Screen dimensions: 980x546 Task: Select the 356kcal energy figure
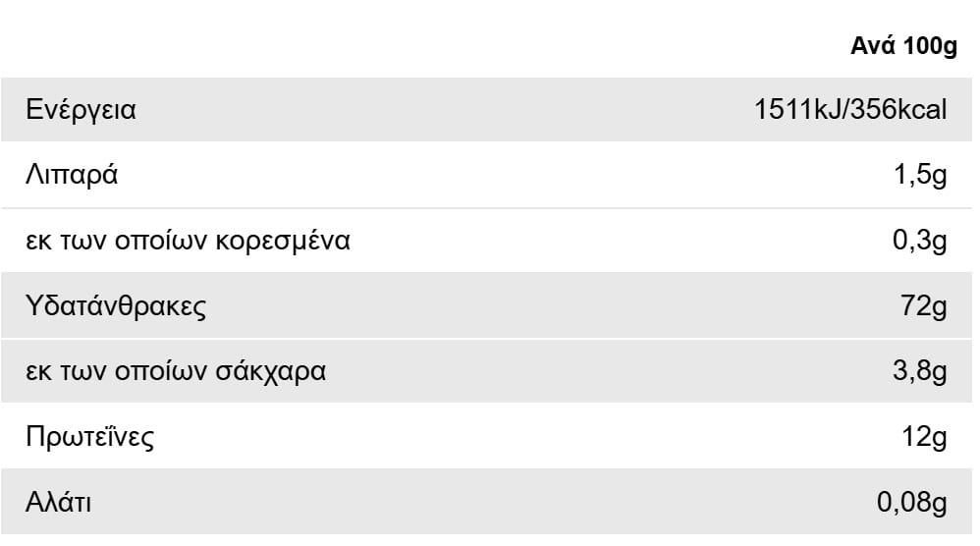tap(899, 110)
